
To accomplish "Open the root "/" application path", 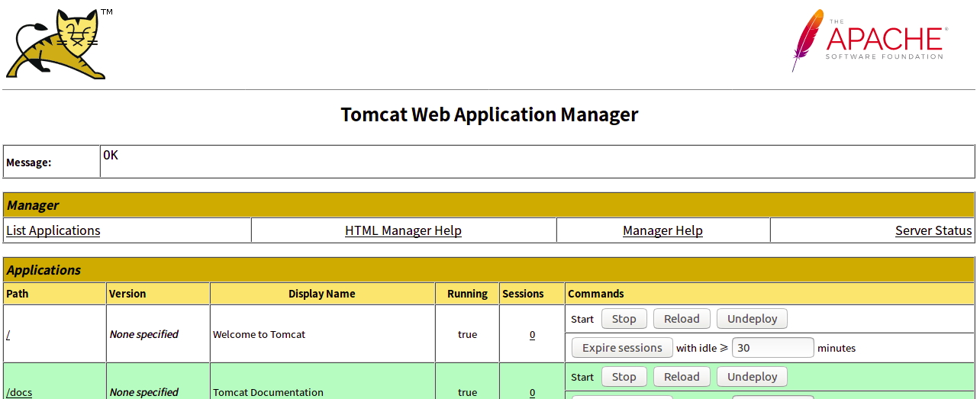I will pos(8,334).
